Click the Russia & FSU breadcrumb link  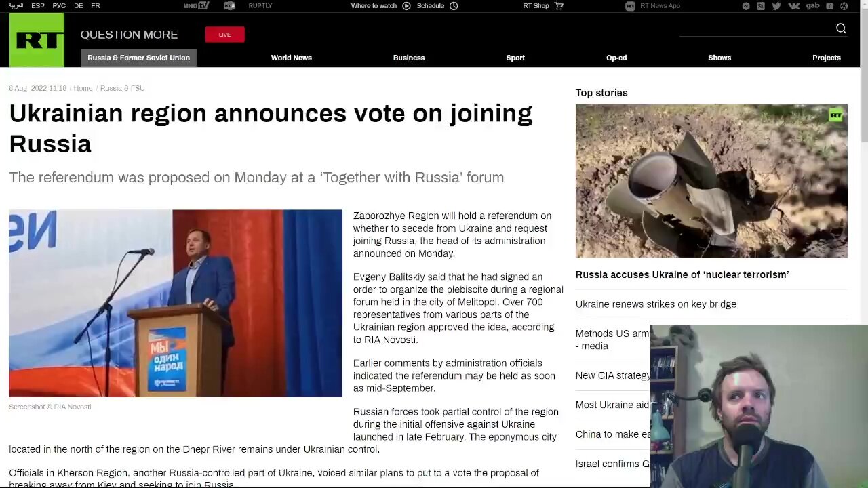click(x=122, y=88)
